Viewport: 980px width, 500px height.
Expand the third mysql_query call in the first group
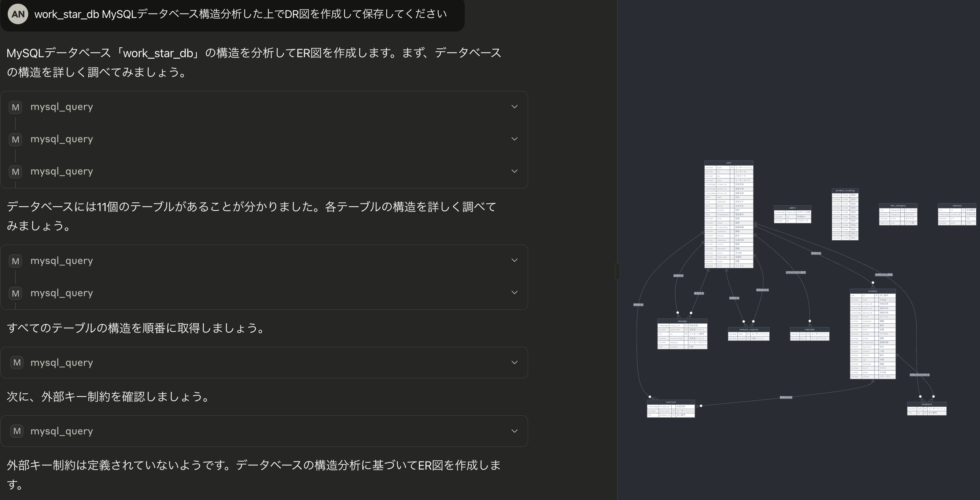click(514, 171)
